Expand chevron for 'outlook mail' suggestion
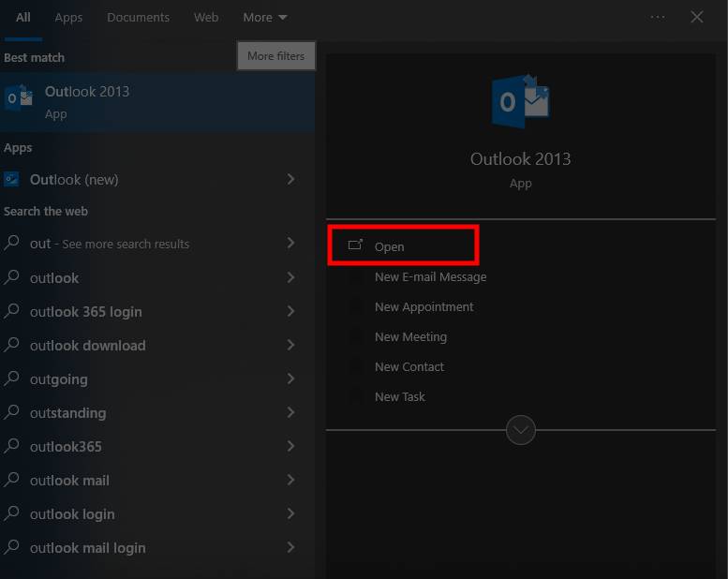The width and height of the screenshot is (728, 579). [x=291, y=480]
